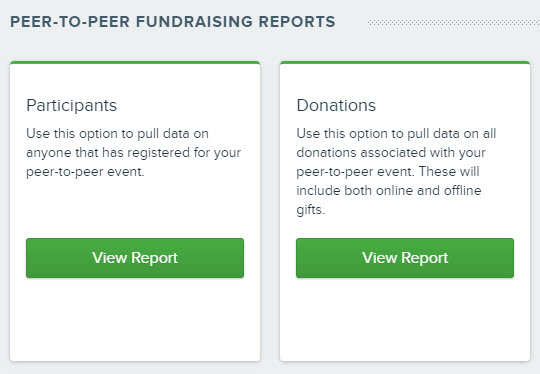Click the dotted divider beside the section title
Image resolution: width=540 pixels, height=374 pixels.
[x=454, y=22]
